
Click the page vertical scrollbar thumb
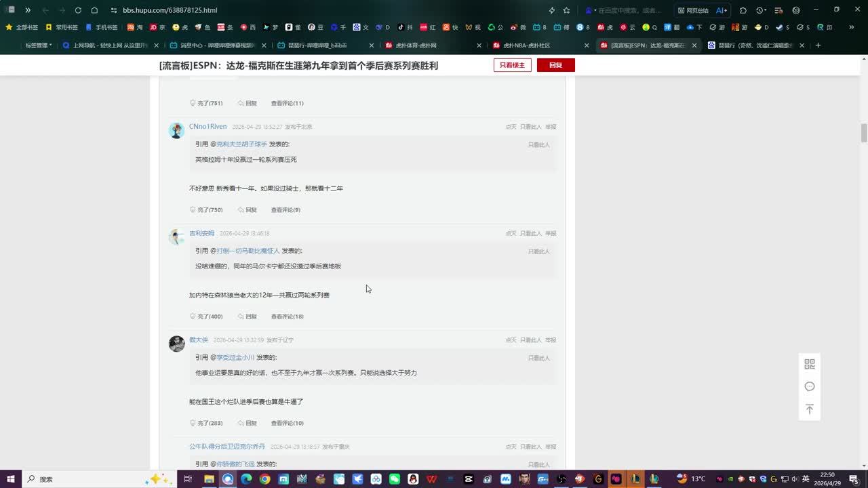point(864,134)
